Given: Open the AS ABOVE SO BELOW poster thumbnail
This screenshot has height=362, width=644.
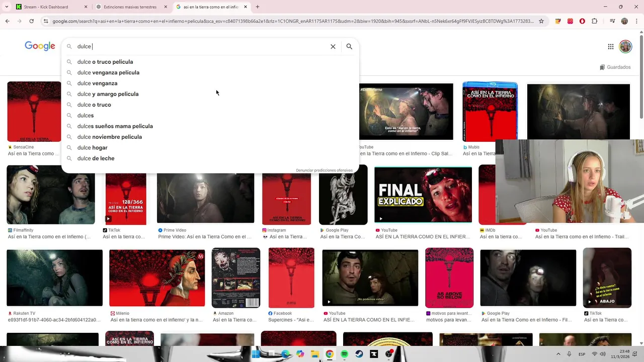Looking at the screenshot, I should (x=449, y=278).
